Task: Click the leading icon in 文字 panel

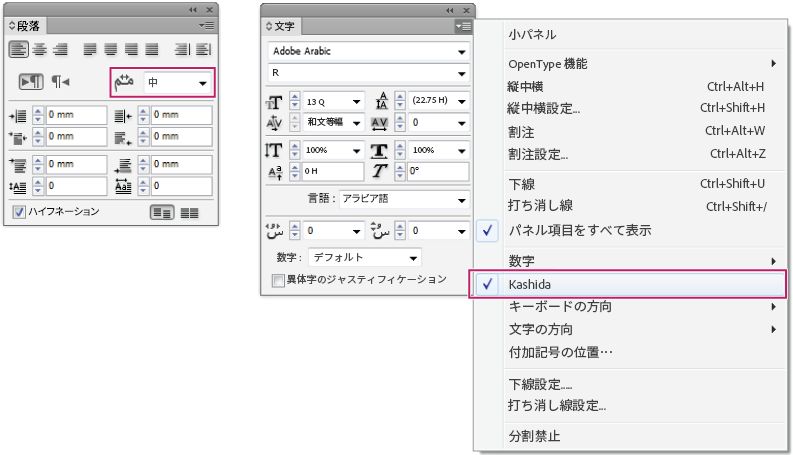Action: [x=382, y=101]
